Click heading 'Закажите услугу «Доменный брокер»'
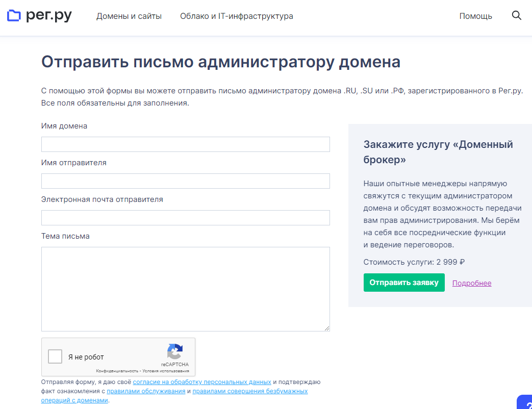 click(438, 152)
